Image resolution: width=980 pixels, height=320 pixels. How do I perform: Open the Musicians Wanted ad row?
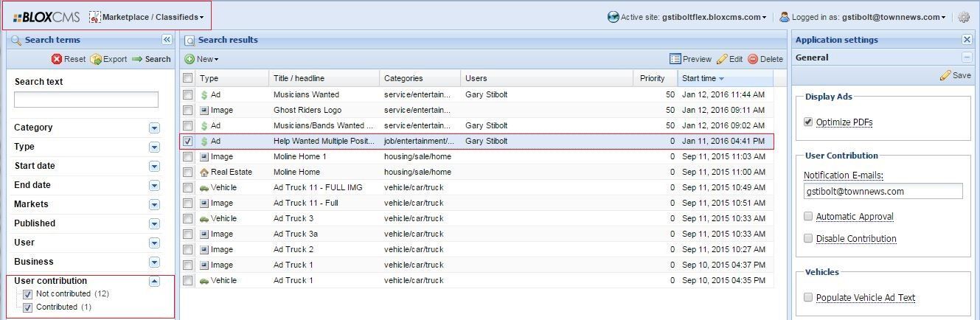tap(306, 94)
